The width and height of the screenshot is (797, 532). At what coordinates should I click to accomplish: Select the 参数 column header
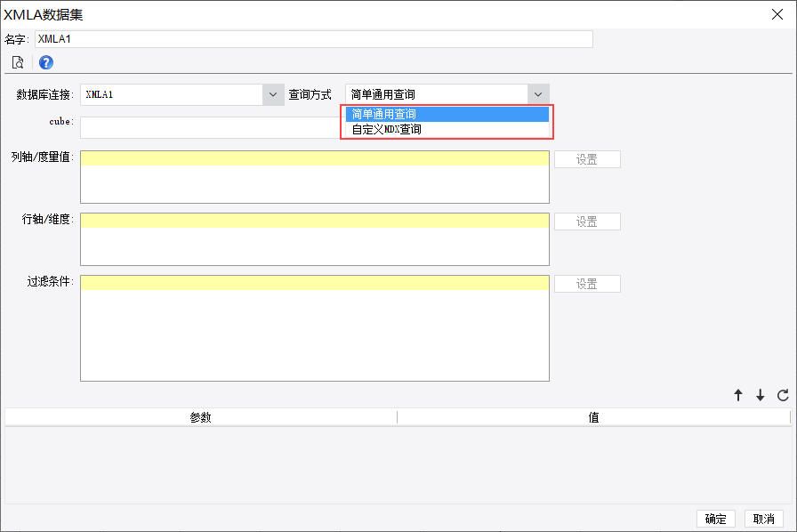(x=201, y=417)
